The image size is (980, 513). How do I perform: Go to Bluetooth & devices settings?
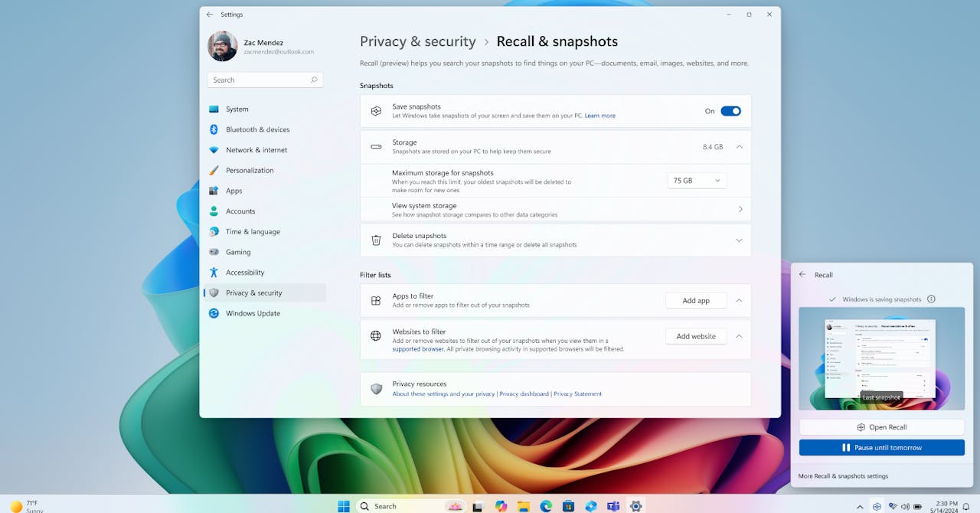[x=257, y=129]
